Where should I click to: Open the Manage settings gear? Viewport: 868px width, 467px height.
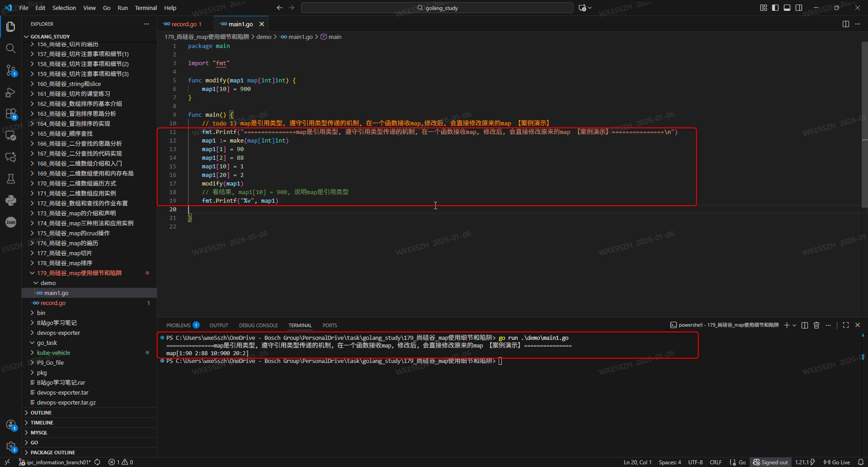coord(11,447)
